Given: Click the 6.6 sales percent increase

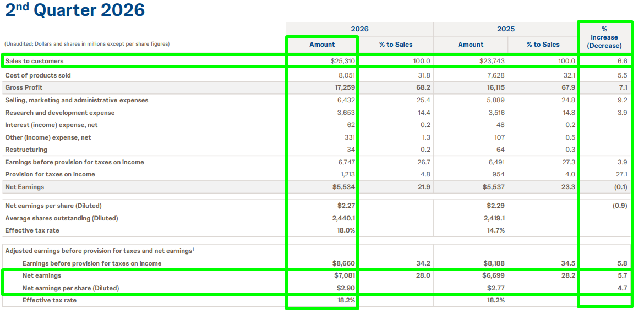Looking at the screenshot, I should [x=623, y=61].
